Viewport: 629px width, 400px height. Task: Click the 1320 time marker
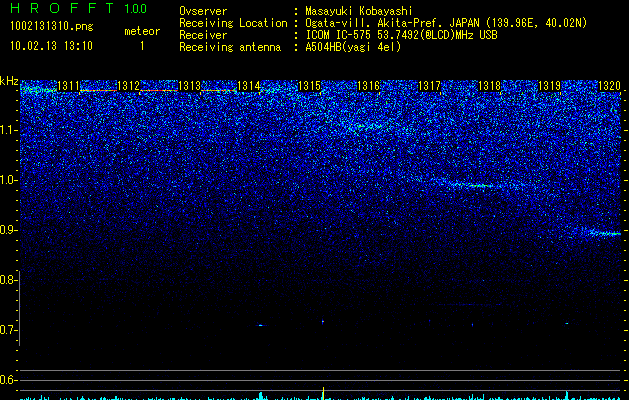(609, 85)
